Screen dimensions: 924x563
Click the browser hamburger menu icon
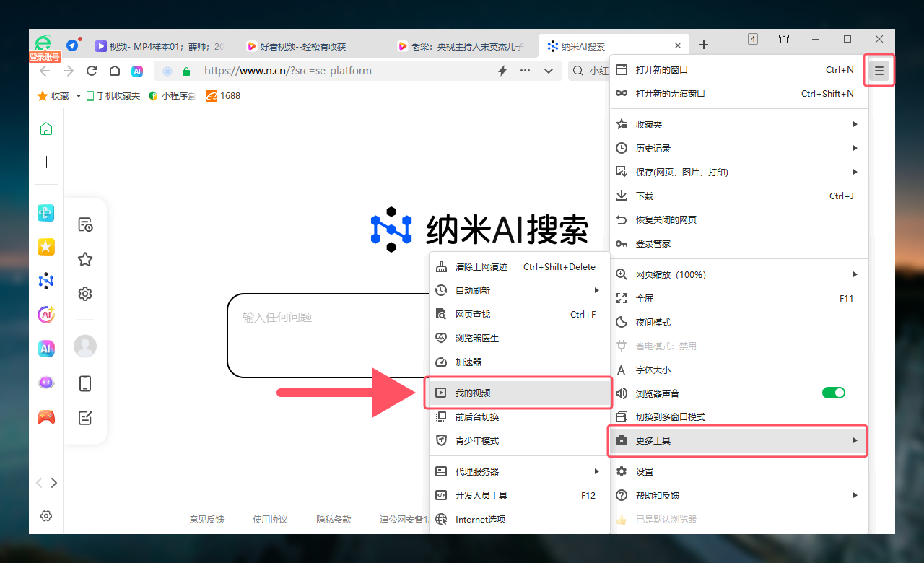879,71
